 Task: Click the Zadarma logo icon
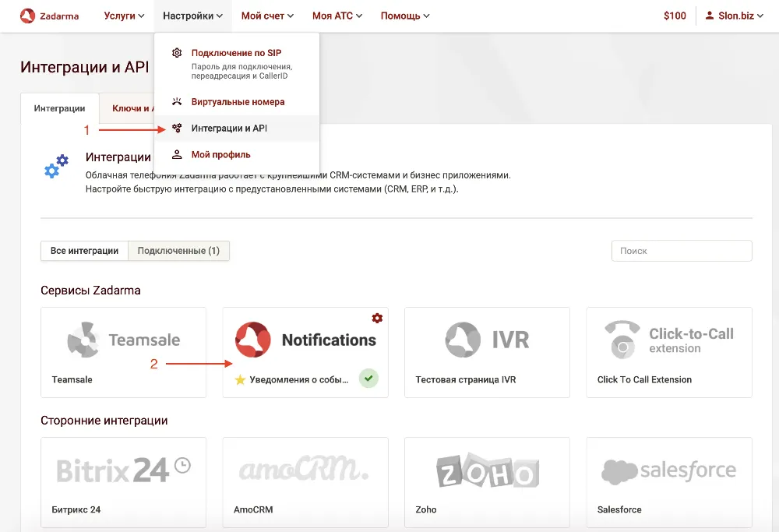tap(27, 16)
